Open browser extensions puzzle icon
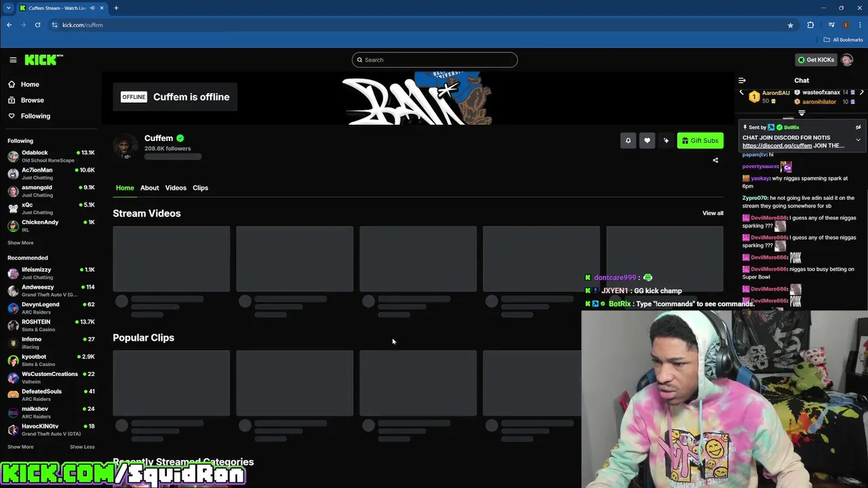Image resolution: width=868 pixels, height=488 pixels. [x=810, y=25]
